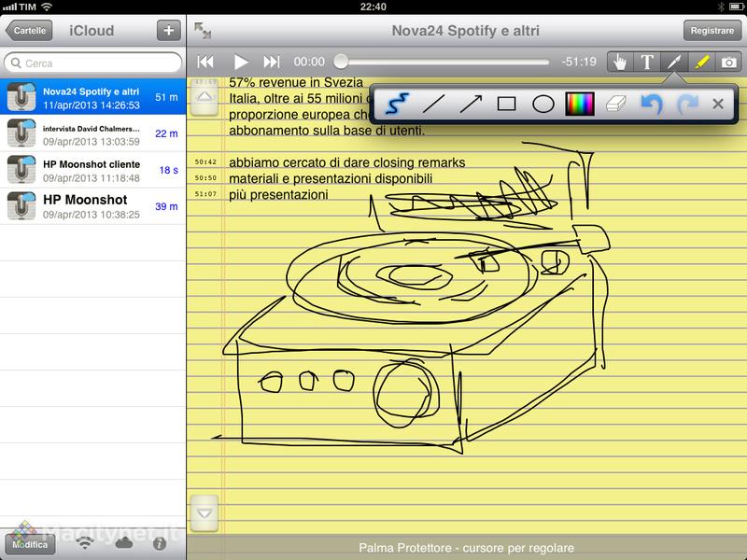
Task: Switch to the hand pointer tool
Action: (620, 62)
